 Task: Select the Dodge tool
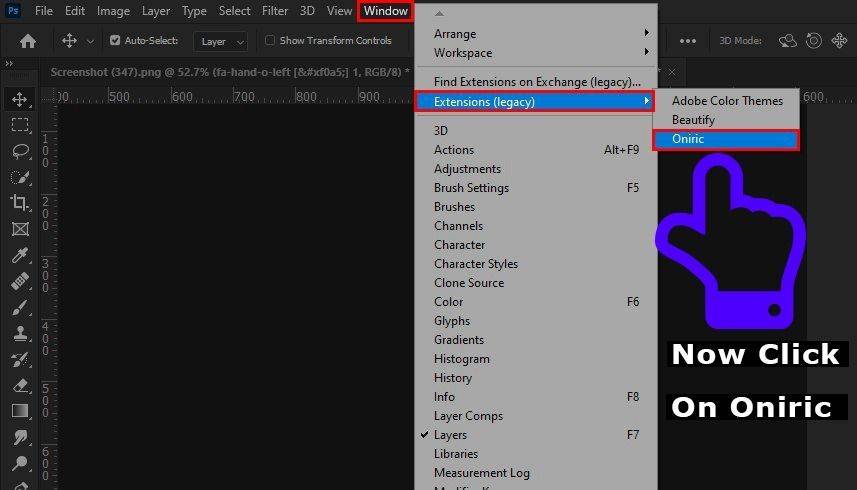[x=20, y=463]
